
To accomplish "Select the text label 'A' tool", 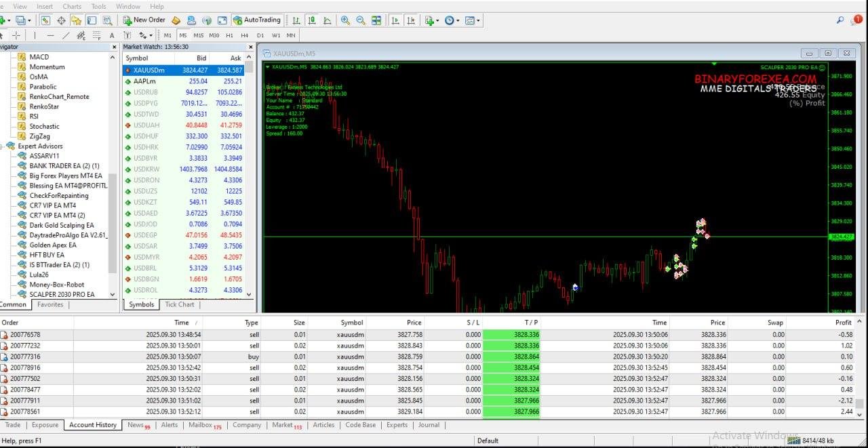I will coord(112,35).
